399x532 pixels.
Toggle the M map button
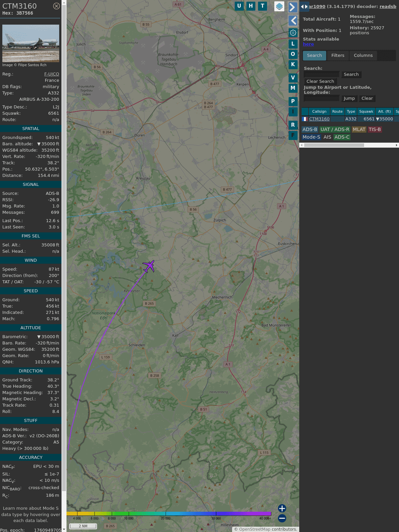tap(293, 88)
